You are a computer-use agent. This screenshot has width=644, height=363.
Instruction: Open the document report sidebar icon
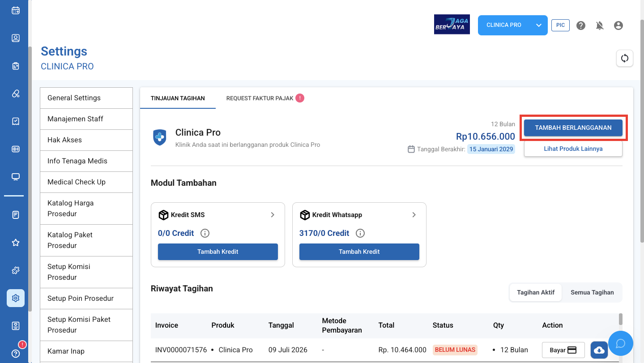tap(16, 215)
